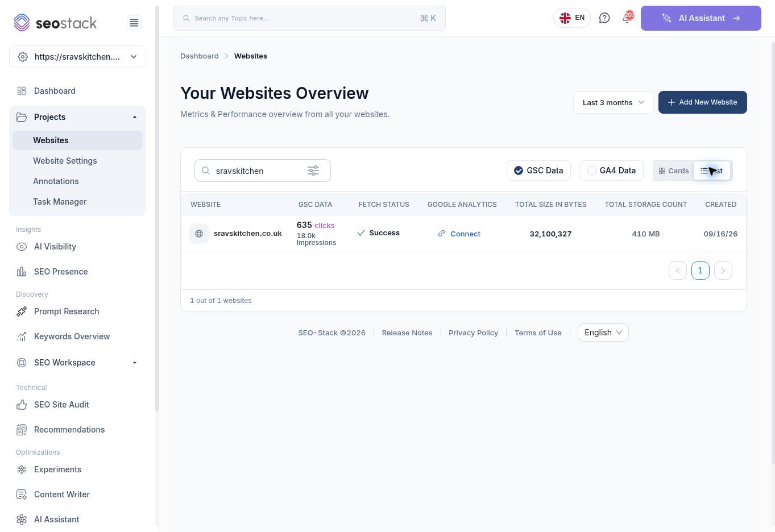The width and height of the screenshot is (775, 532).
Task: Click the seostack logo
Action: pyautogui.click(x=55, y=23)
